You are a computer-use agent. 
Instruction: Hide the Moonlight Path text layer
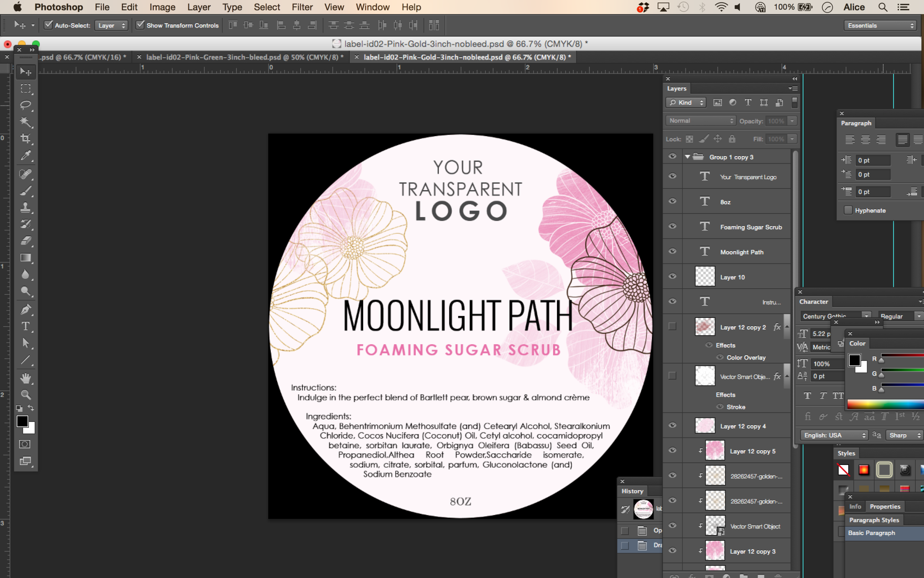coord(672,251)
